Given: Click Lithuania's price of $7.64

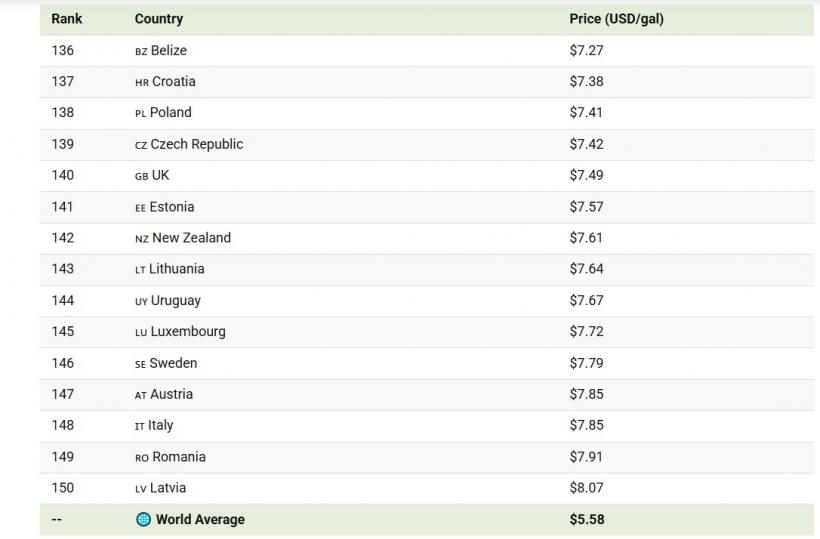Looking at the screenshot, I should pyautogui.click(x=587, y=269).
